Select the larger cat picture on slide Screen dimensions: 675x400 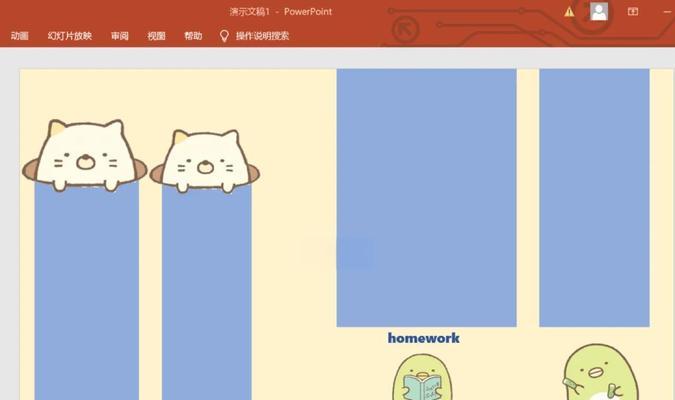(85, 155)
